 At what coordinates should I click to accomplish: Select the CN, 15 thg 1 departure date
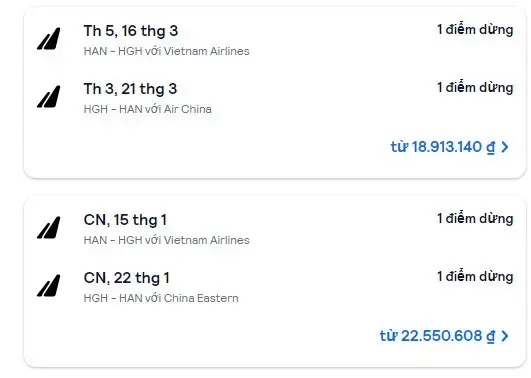pos(125,220)
